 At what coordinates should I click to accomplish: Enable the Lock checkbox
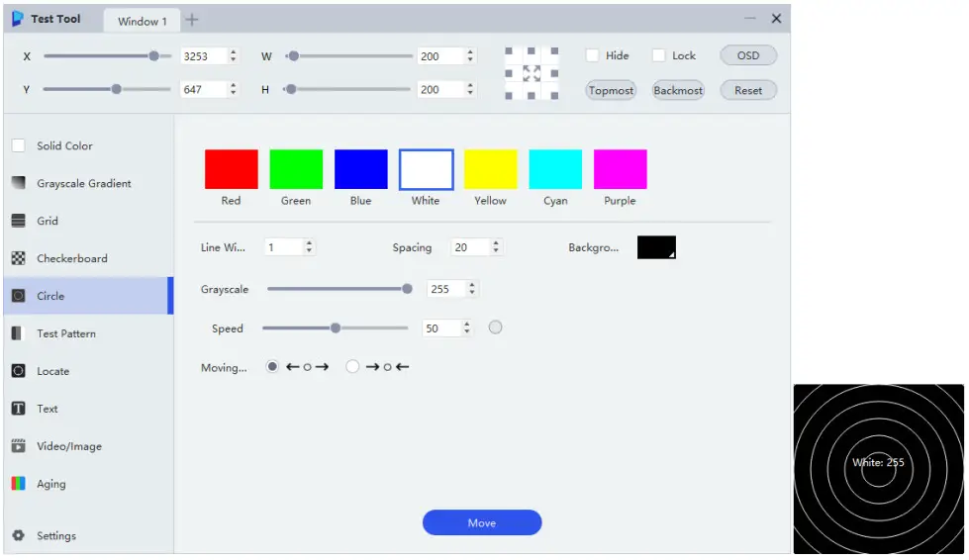point(659,55)
